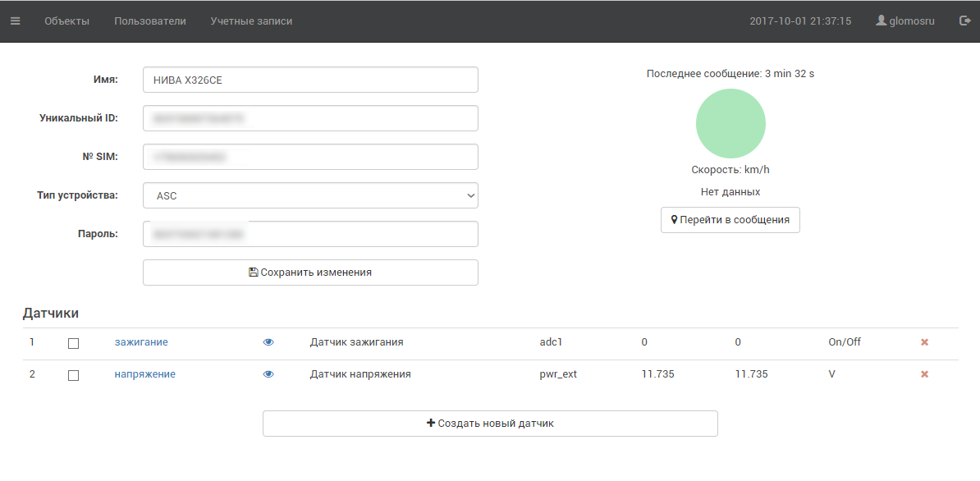Open the Объекты menu item
Image resolution: width=980 pixels, height=481 pixels.
(66, 21)
